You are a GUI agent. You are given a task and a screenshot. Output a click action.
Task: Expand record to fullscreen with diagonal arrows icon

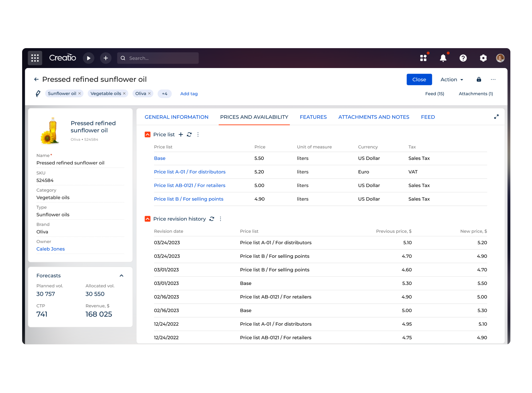click(x=496, y=117)
